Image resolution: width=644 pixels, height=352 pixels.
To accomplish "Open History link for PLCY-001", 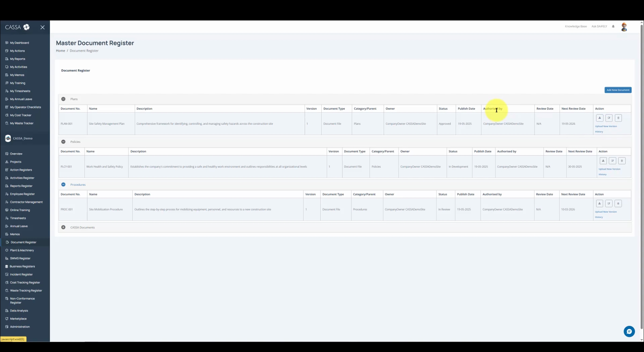I will pyautogui.click(x=602, y=174).
